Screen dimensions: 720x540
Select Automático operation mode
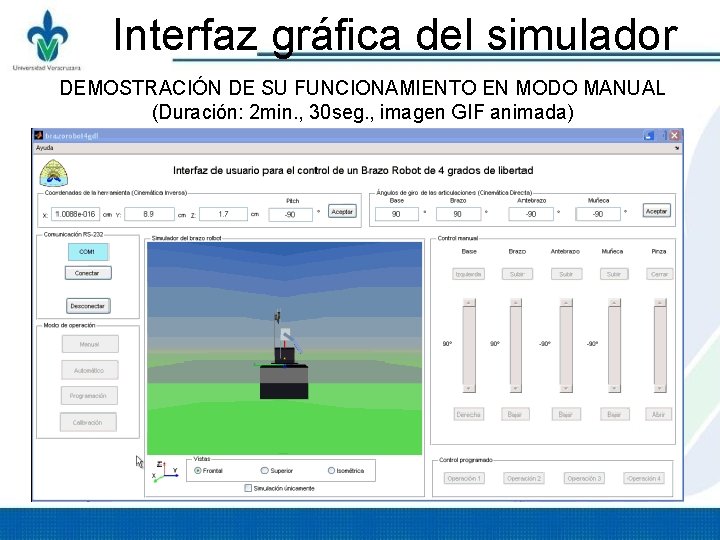90,370
